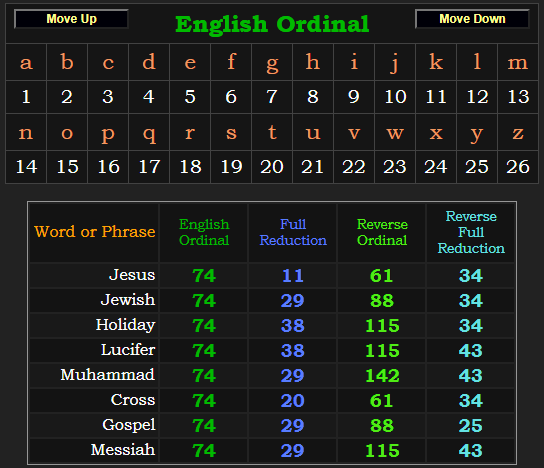Select the Lucifer row label
544x468 pixels.
coord(128,350)
